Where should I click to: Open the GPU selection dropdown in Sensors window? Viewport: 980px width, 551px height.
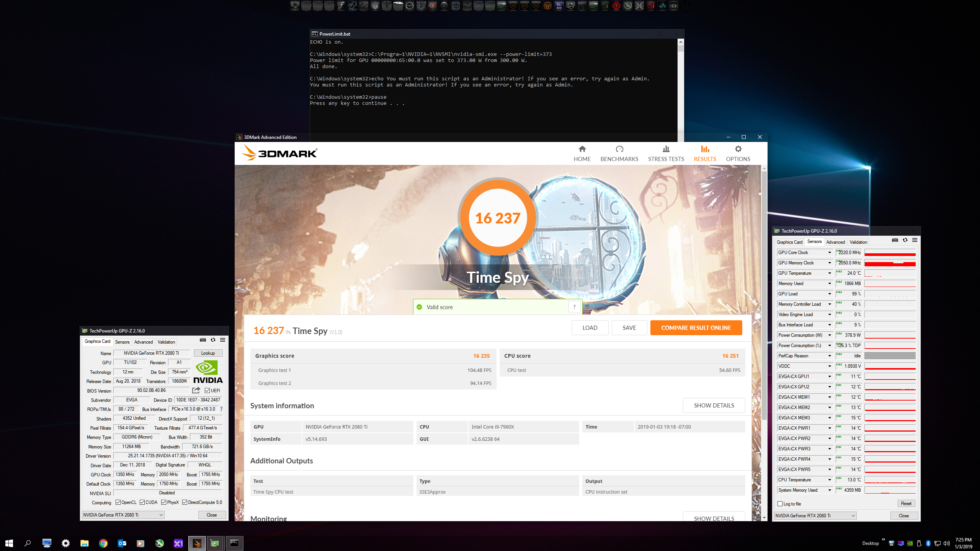[815, 516]
